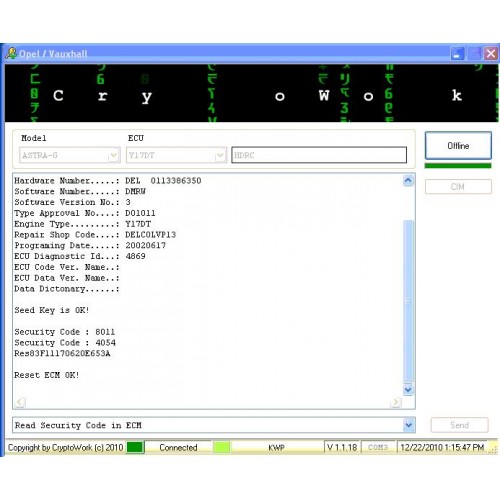
Task: Click the horizontal scroll right arrow
Action: (x=396, y=402)
